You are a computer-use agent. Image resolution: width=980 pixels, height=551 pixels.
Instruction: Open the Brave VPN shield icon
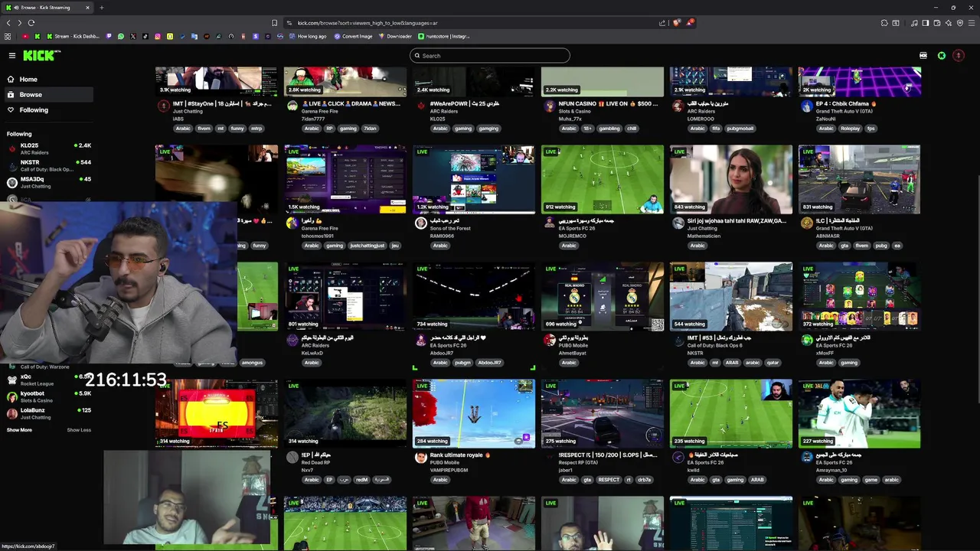pos(960,23)
